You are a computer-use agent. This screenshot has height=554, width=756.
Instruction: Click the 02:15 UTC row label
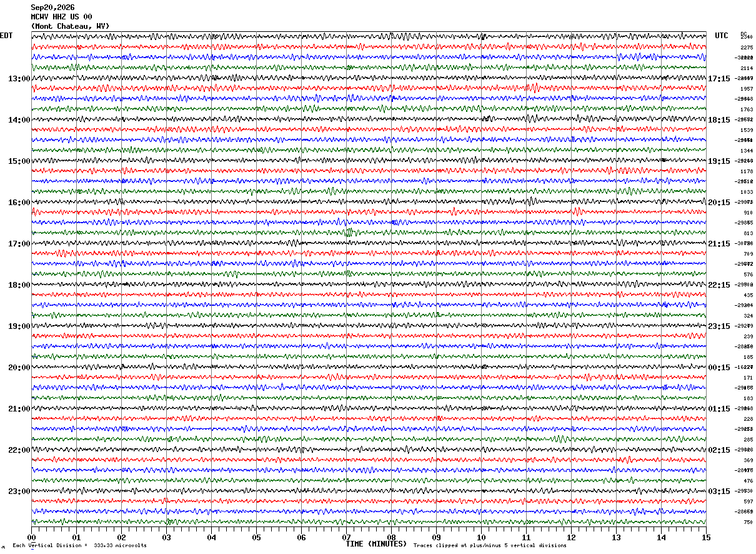719,450
